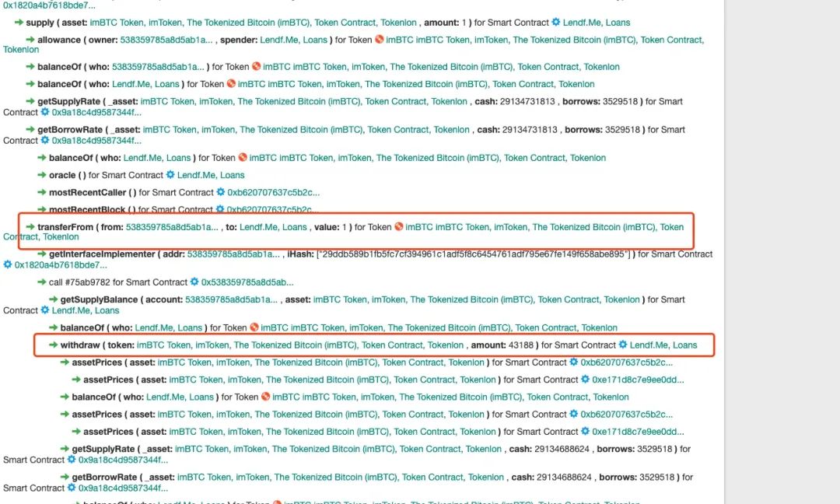Open _asset imBTC link in getSupplyRate cash 29134731813 row

304,101
